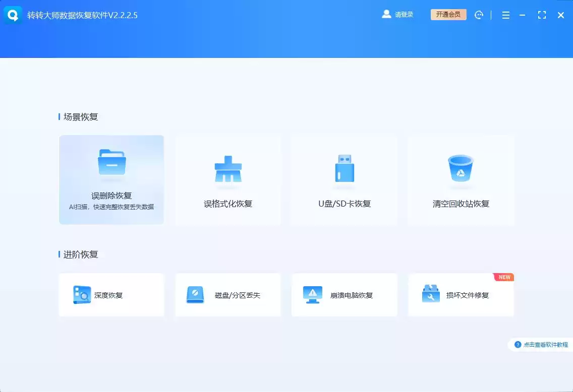
Task: Open 误删除恢复 (accidental deletion recovery)
Action: click(111, 180)
